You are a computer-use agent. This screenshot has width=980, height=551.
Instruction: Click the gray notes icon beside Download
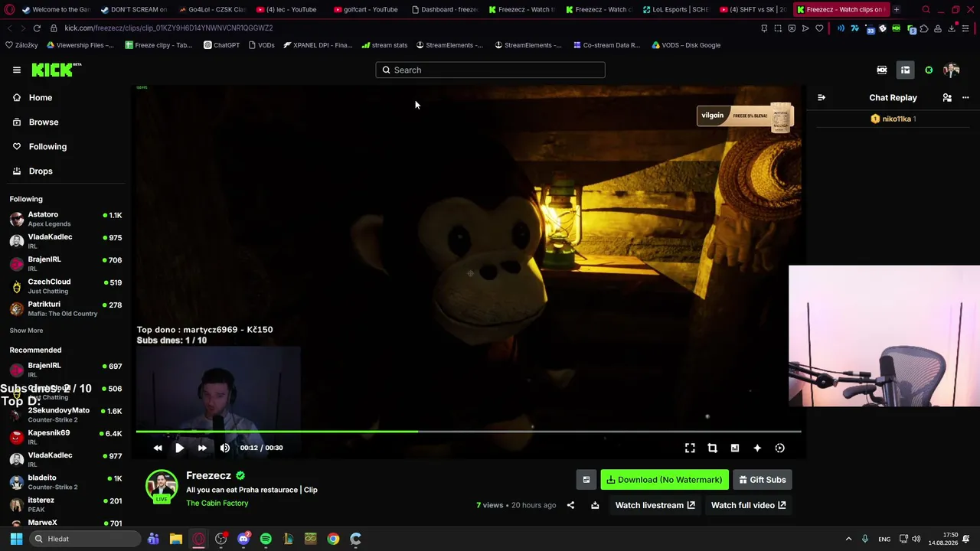click(586, 480)
